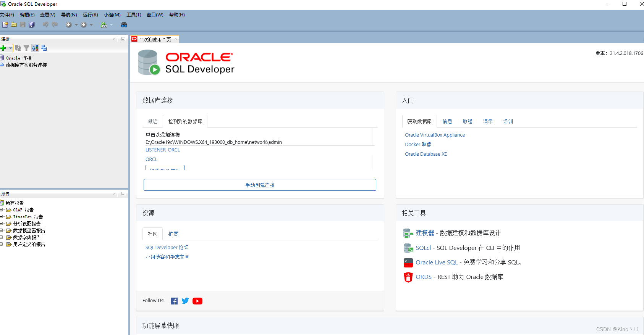
Task: Click the ORCL connection link
Action: pos(152,159)
